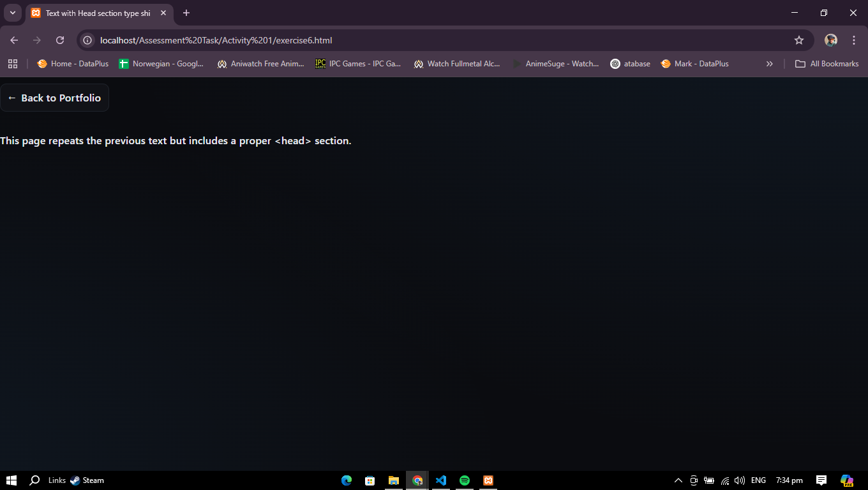
Task: Open a new tab with plus button
Action: pyautogui.click(x=186, y=13)
